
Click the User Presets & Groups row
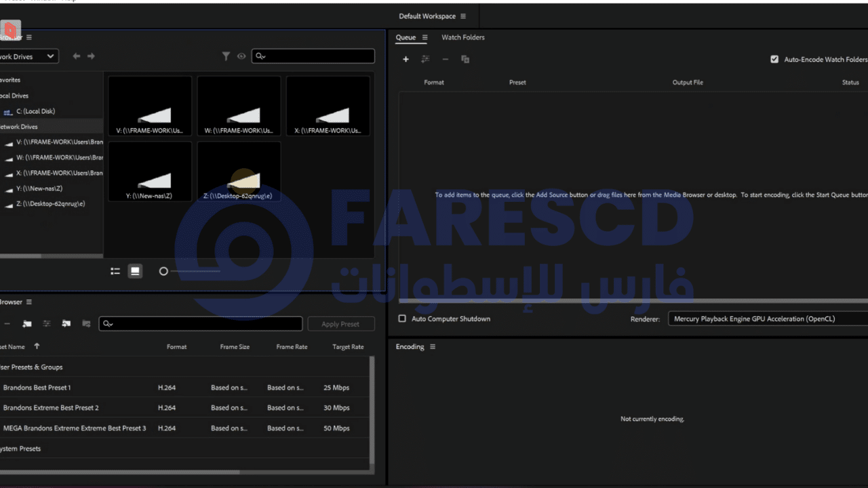184,367
